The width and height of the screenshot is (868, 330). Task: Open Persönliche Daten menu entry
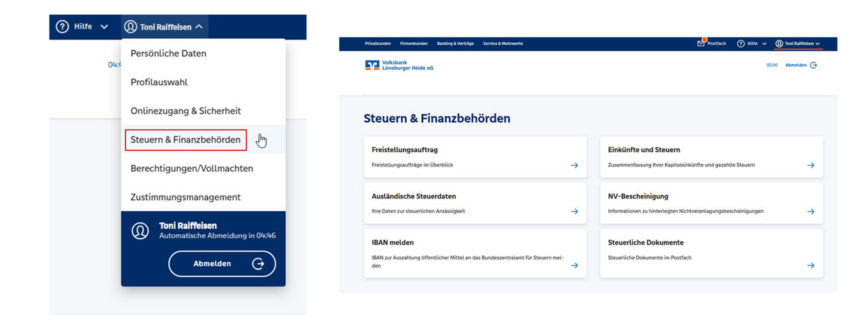tap(203, 53)
